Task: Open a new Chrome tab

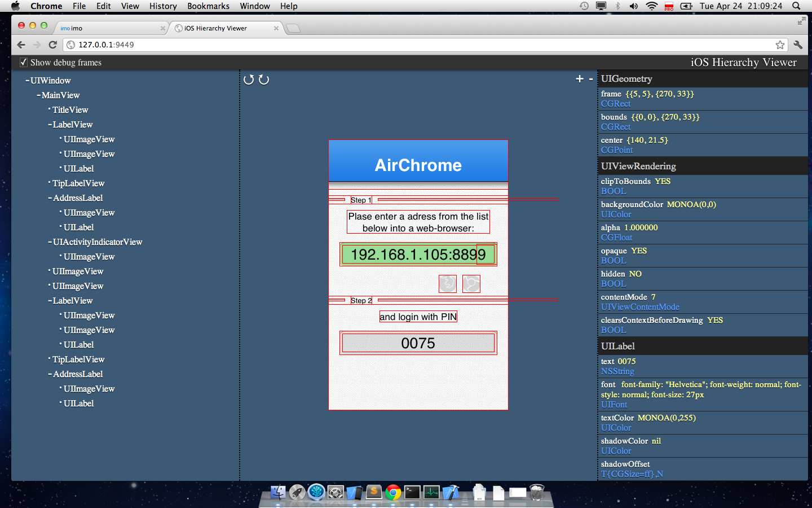Action: coord(293,28)
